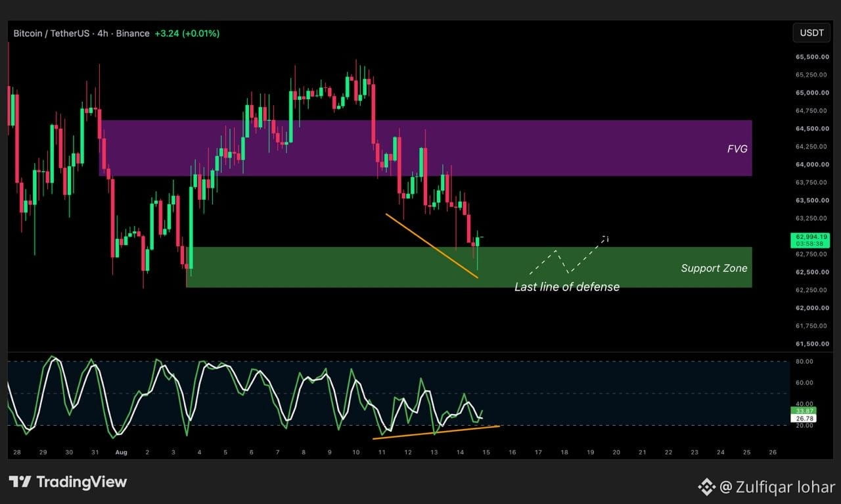Select the dashed white projection path
841x504 pixels.
pyautogui.click(x=569, y=255)
